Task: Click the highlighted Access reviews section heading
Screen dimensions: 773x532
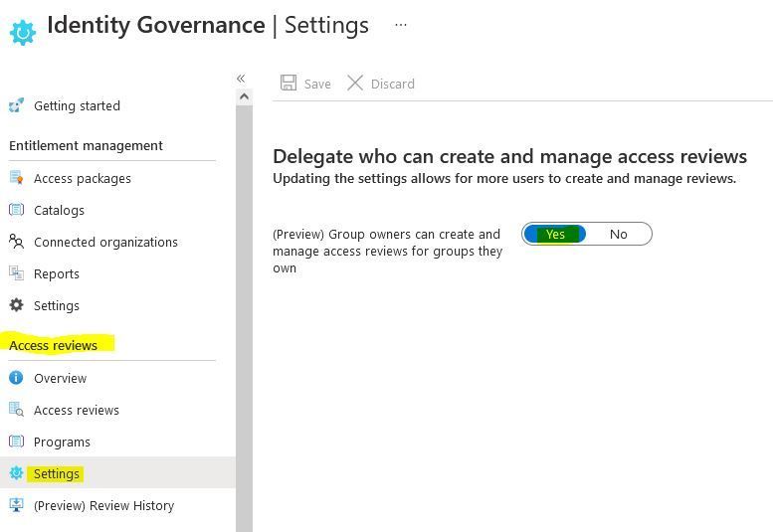Action: pyautogui.click(x=54, y=346)
